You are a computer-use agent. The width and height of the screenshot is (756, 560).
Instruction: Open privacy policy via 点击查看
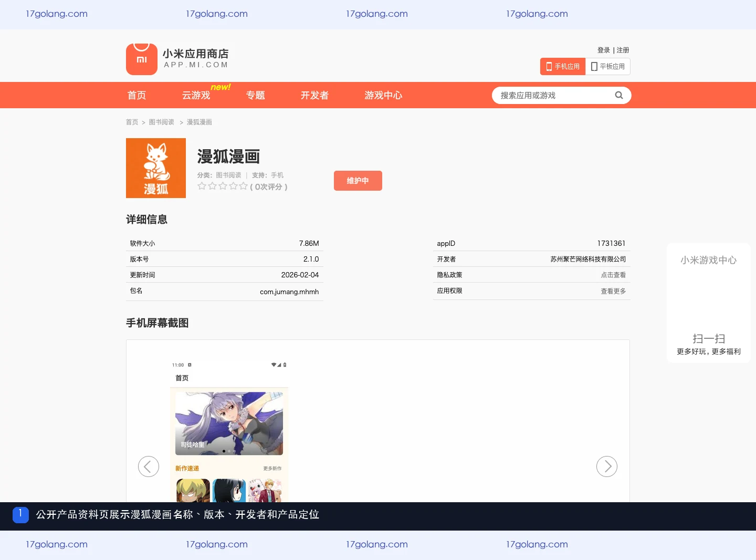point(613,275)
